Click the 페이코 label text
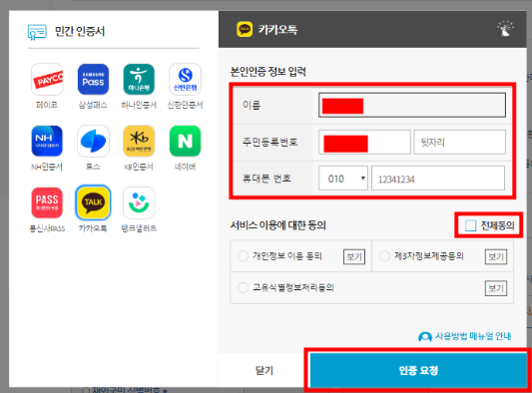The height and width of the screenshot is (393, 532). [x=47, y=105]
